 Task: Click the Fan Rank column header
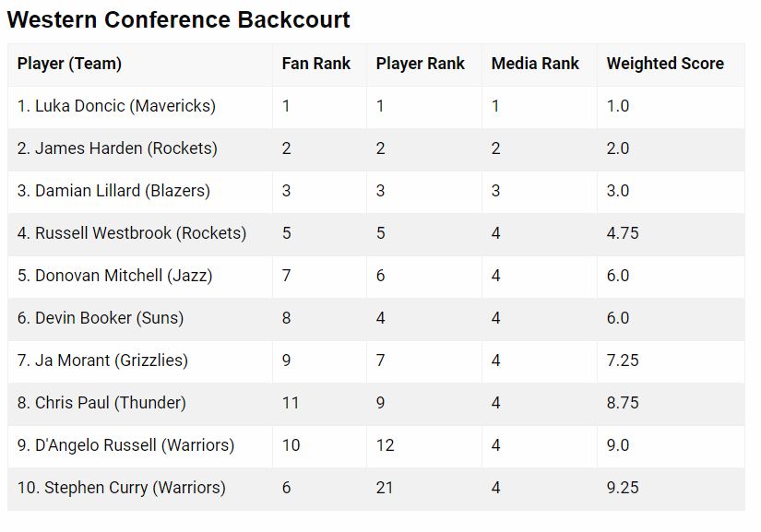click(316, 64)
